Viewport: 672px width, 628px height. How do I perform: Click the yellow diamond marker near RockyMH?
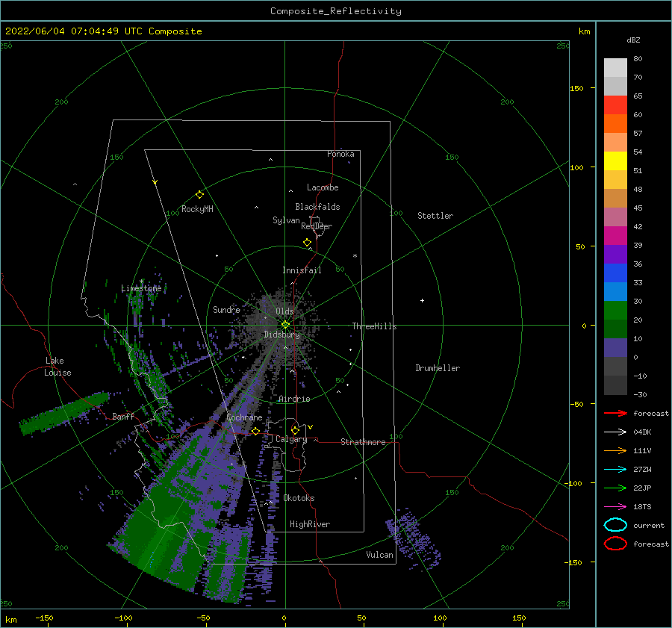199,195
